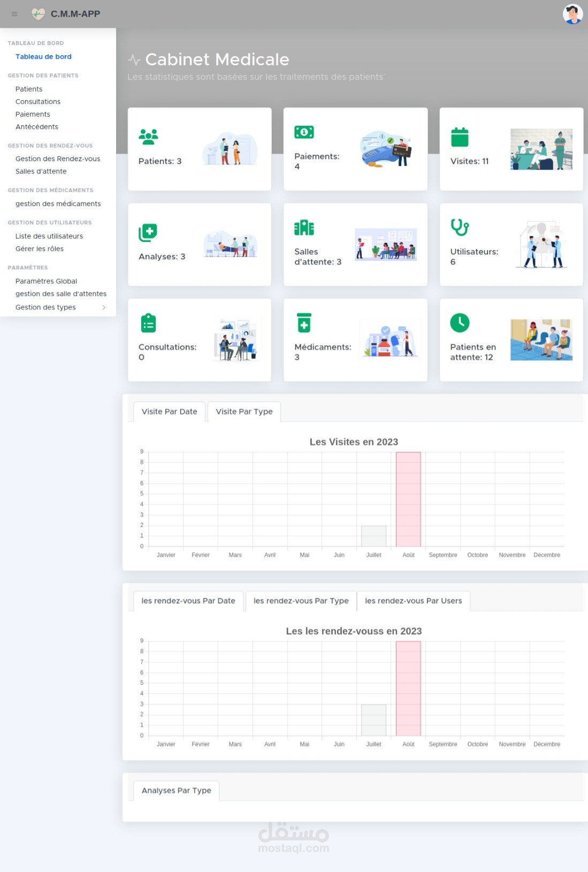Click the Analyses medical plus icon

click(x=148, y=232)
